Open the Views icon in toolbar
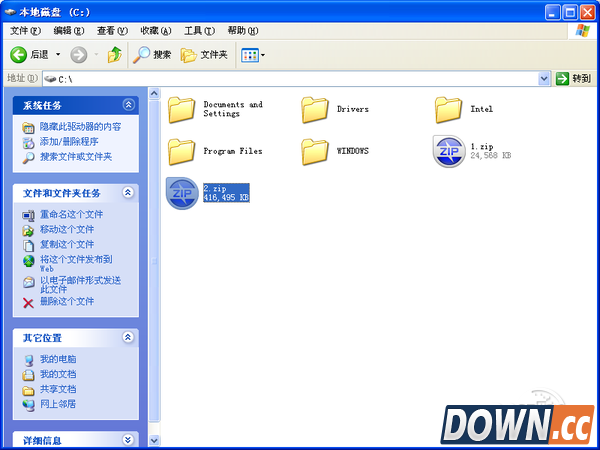600x450 pixels. coord(250,55)
